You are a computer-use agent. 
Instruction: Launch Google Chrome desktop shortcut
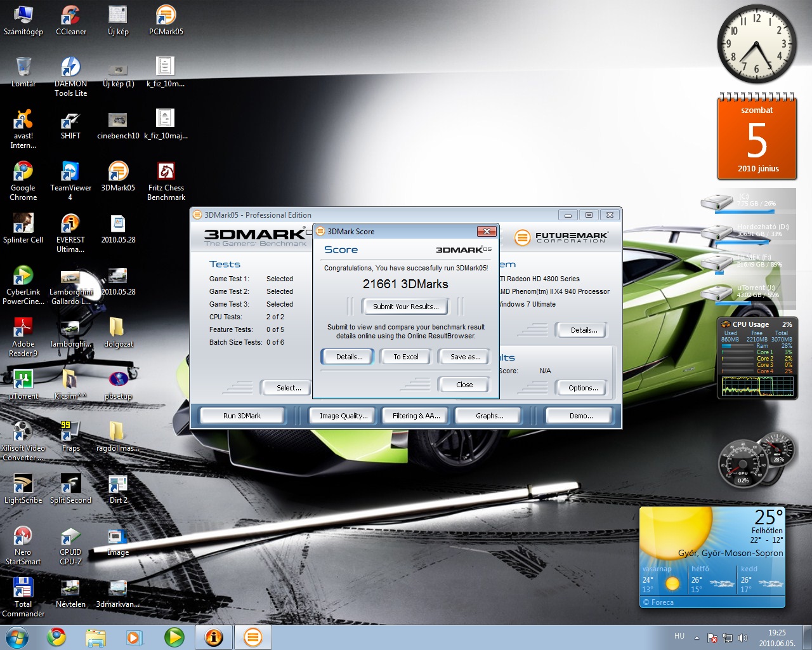pos(23,180)
